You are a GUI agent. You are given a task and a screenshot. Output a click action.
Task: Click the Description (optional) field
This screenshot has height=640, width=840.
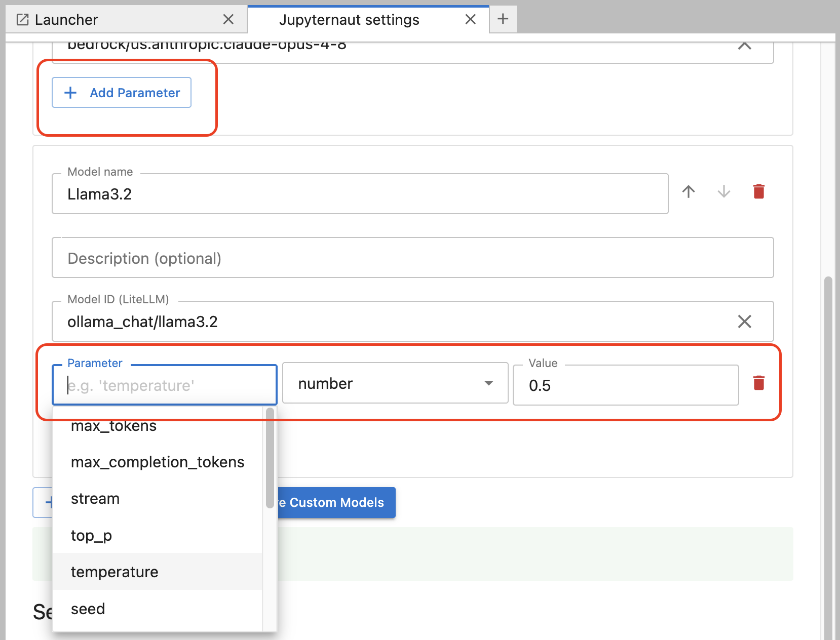click(x=413, y=258)
